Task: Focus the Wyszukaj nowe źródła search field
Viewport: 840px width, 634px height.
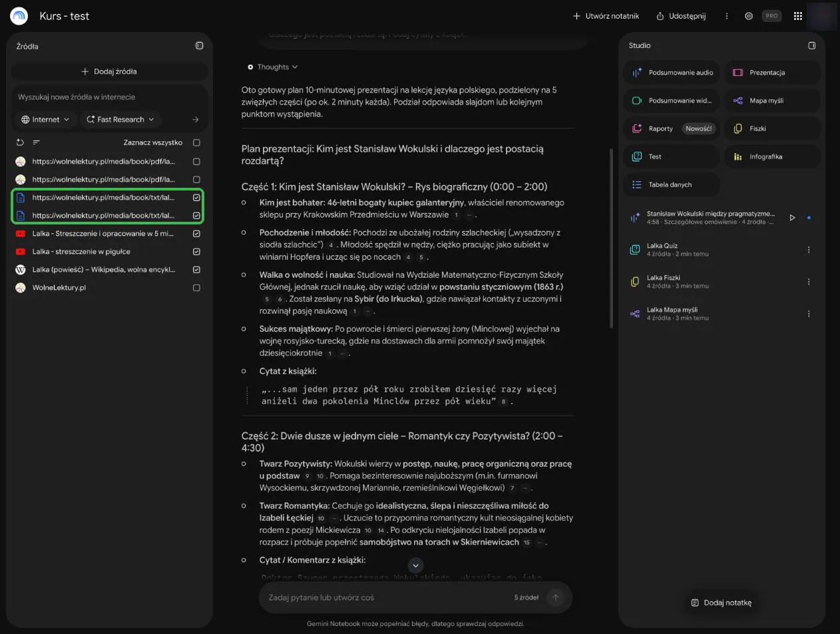Action: pos(110,97)
